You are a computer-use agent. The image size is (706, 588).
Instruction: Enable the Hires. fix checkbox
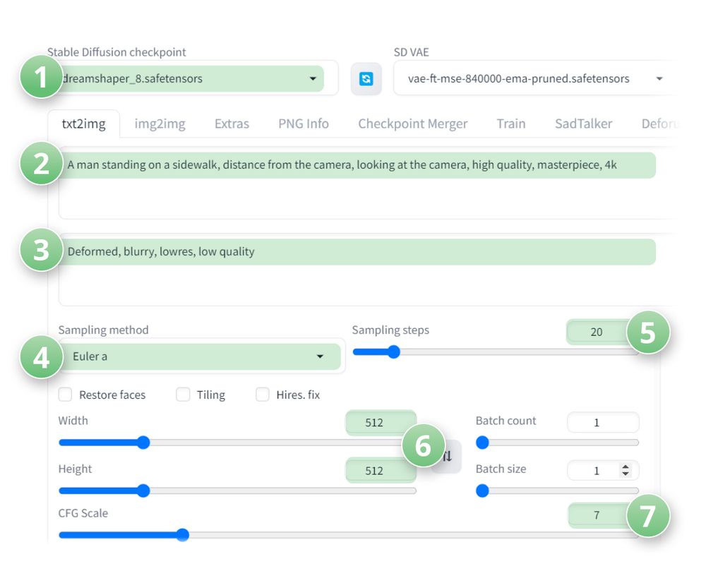point(263,395)
